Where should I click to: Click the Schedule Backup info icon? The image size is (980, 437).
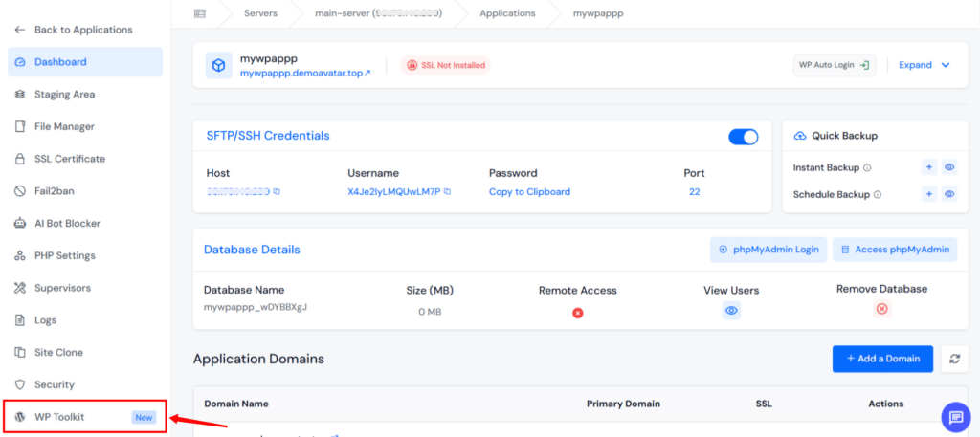click(x=878, y=195)
